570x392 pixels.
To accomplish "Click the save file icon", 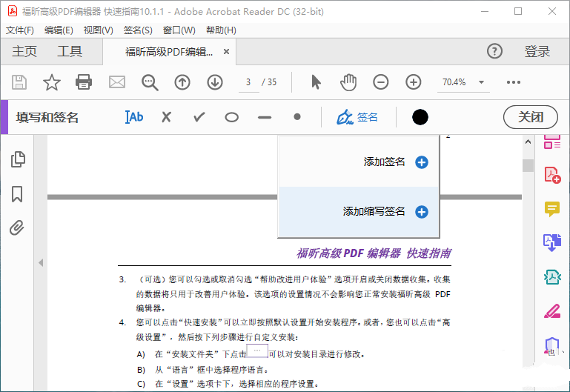I will [x=19, y=82].
